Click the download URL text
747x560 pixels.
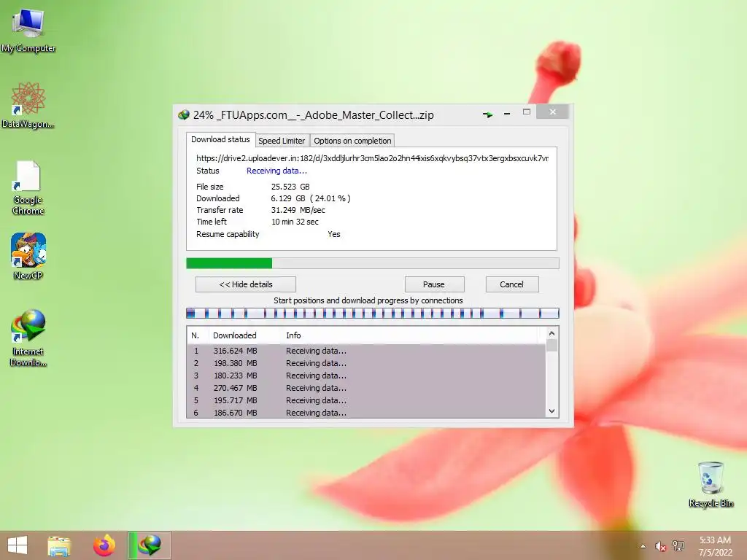pos(373,158)
